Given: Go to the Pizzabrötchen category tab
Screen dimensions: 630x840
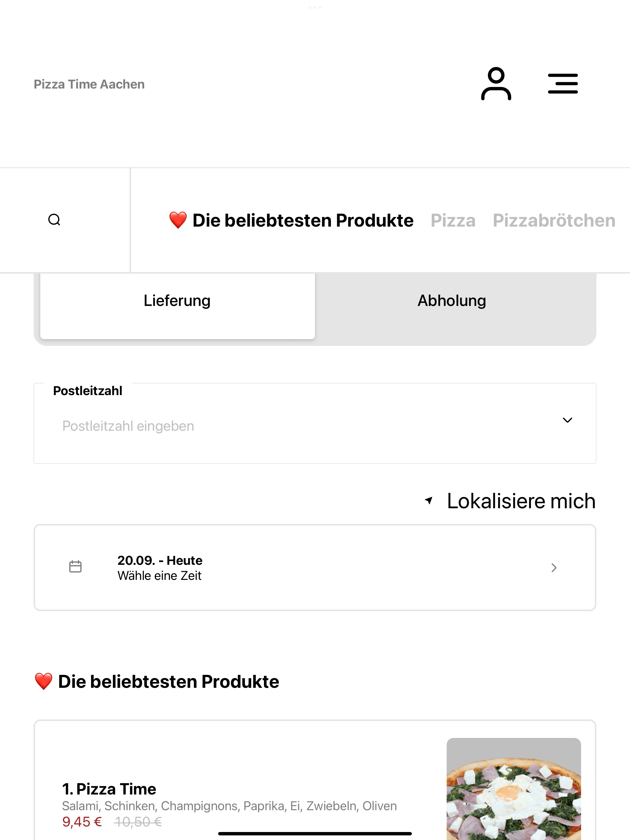Looking at the screenshot, I should click(x=554, y=221).
